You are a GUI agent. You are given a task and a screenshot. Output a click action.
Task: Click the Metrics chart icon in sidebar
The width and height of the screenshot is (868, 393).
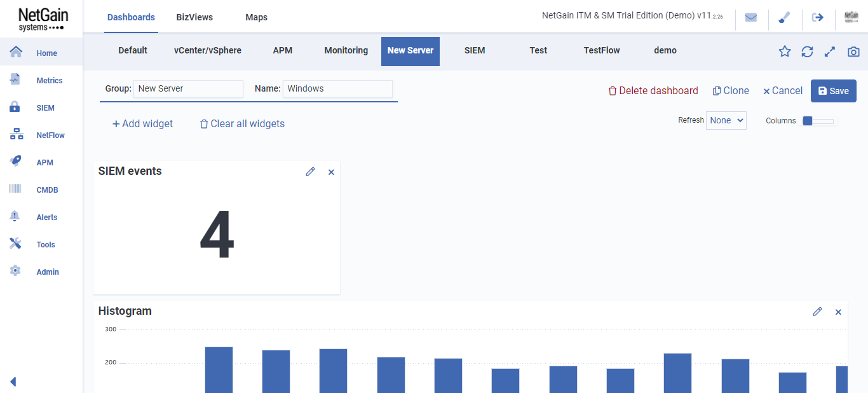click(x=15, y=79)
